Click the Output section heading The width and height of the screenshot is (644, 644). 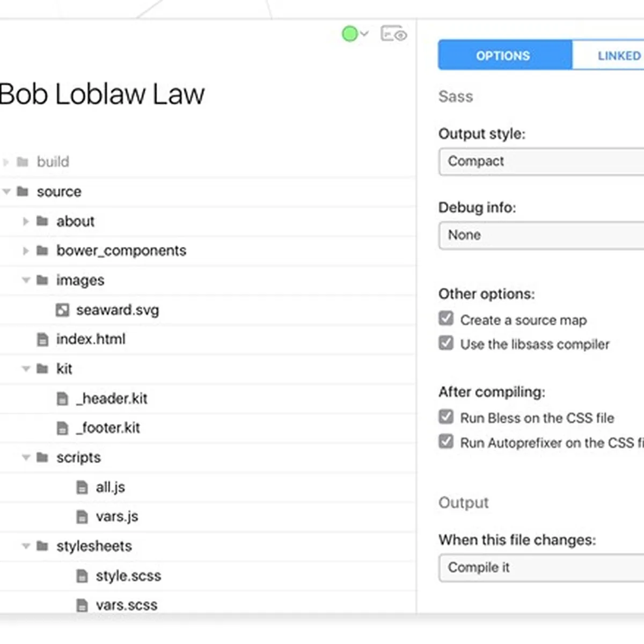464,503
